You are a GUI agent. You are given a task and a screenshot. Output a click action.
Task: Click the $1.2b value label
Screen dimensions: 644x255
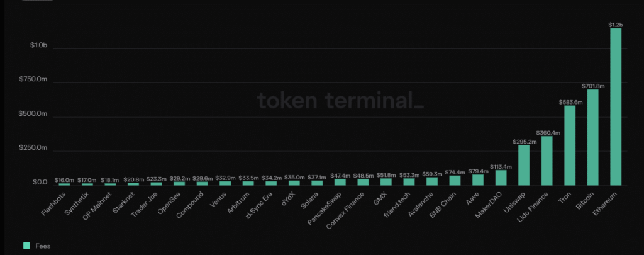point(616,25)
